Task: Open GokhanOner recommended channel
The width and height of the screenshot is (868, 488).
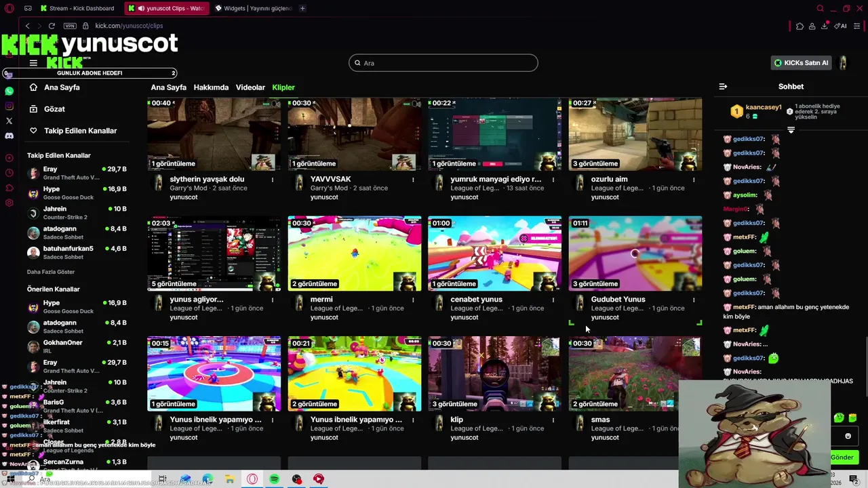Action: (x=77, y=346)
